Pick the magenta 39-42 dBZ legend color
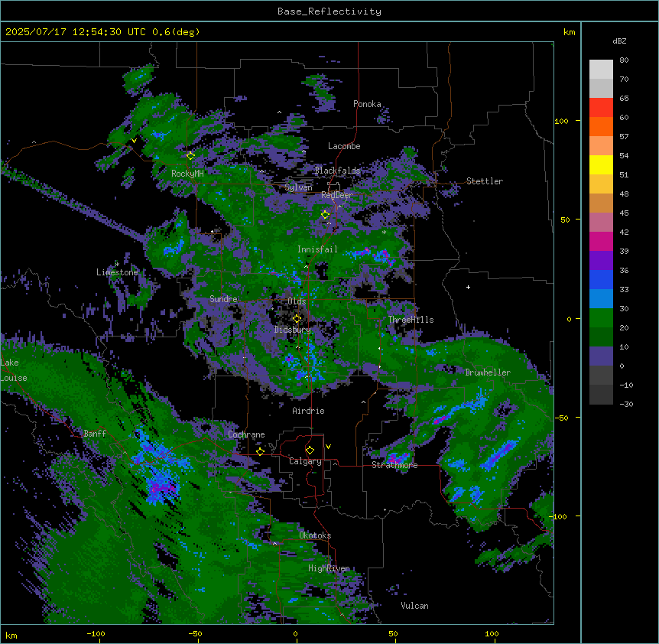The image size is (659, 644). pyautogui.click(x=601, y=241)
